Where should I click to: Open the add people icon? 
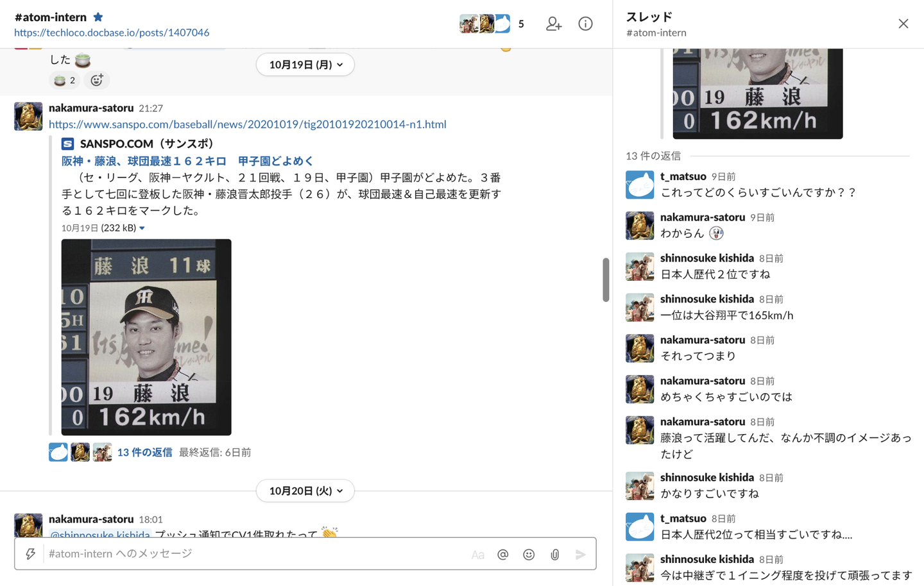(x=554, y=24)
